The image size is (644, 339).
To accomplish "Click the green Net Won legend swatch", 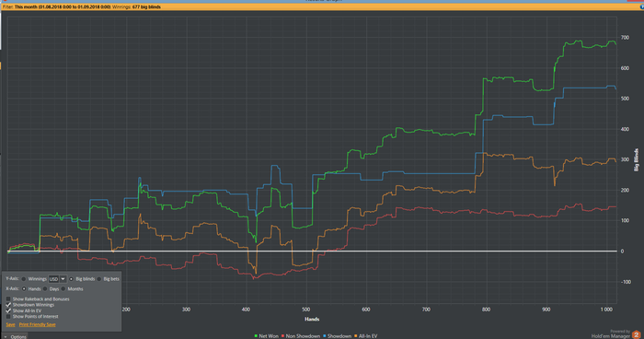I will [256, 336].
